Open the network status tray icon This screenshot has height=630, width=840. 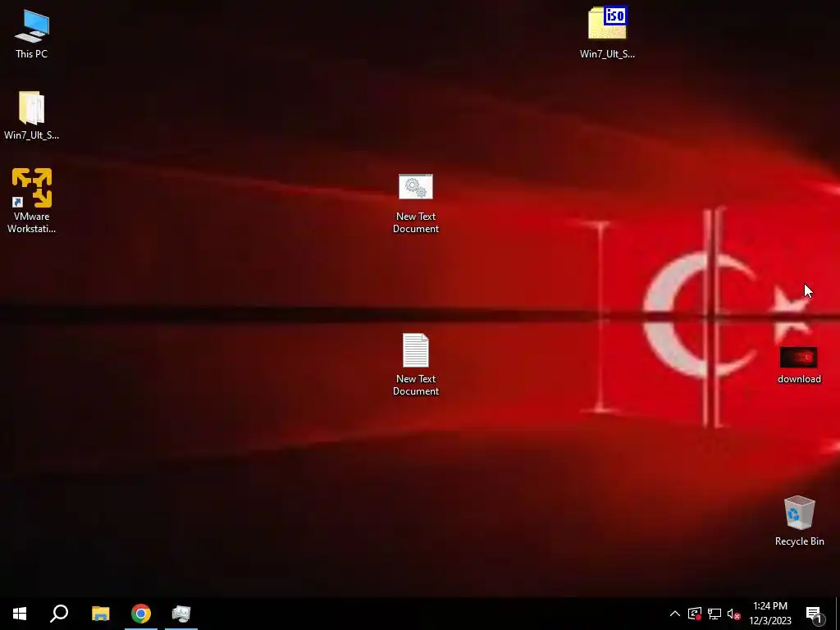coord(714,614)
